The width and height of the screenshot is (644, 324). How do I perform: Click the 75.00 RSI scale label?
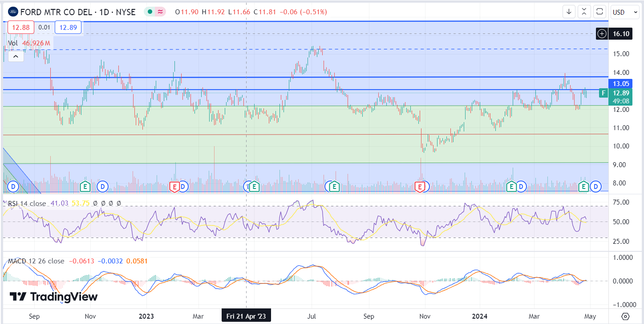pyautogui.click(x=620, y=202)
